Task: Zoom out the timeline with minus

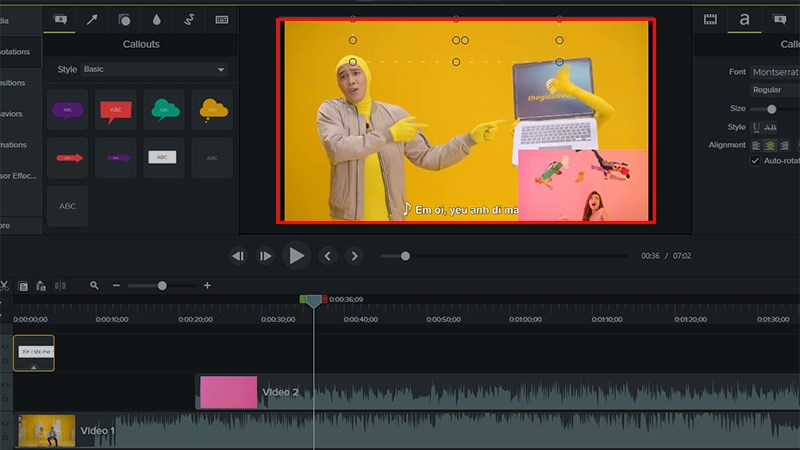Action: pyautogui.click(x=116, y=286)
